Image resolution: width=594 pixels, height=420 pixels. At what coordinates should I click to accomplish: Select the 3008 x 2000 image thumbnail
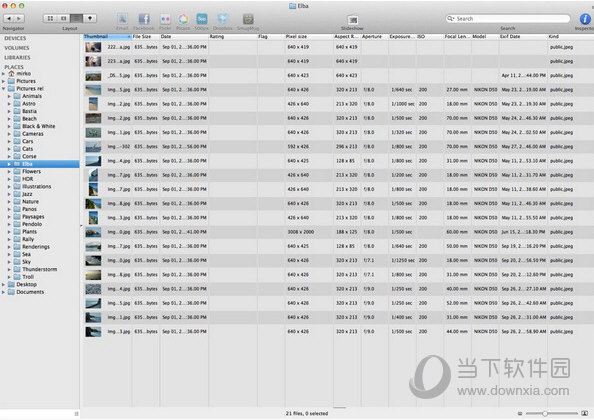[93, 232]
